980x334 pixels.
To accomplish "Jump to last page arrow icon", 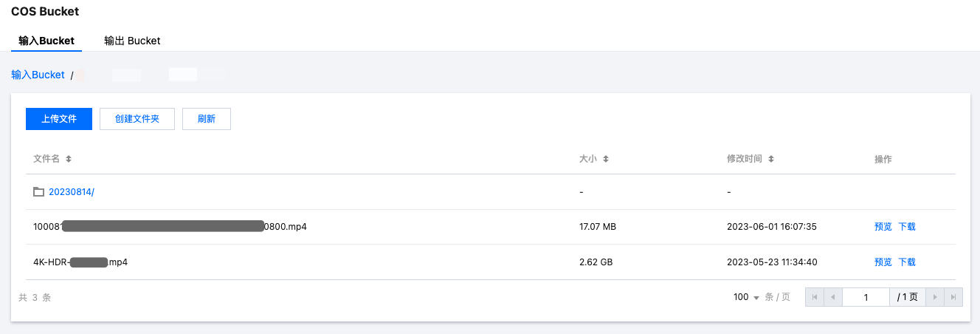I will tap(953, 297).
